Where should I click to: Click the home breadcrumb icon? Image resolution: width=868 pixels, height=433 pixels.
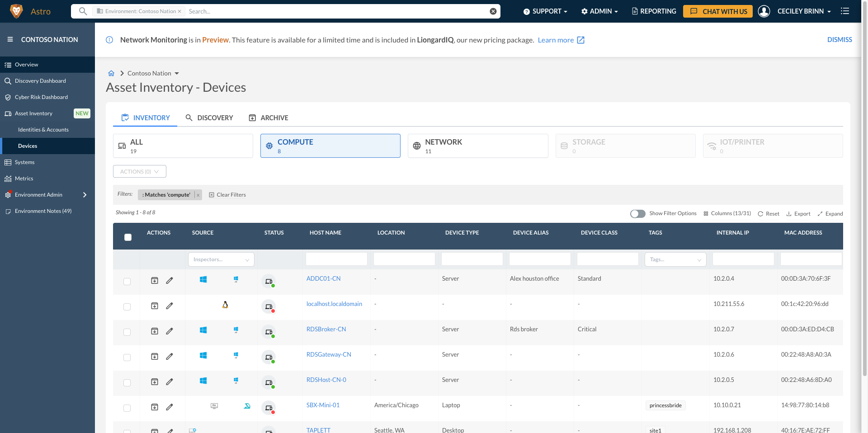[x=111, y=73]
